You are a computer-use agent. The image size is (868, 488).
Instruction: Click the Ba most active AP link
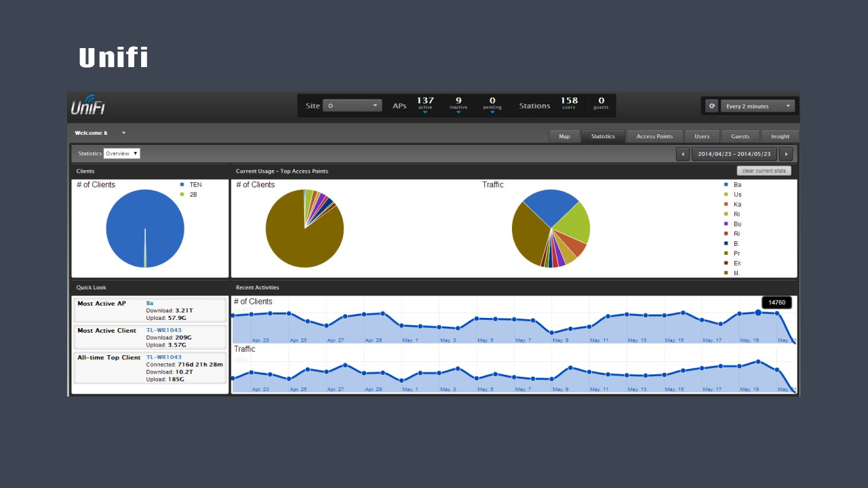149,303
